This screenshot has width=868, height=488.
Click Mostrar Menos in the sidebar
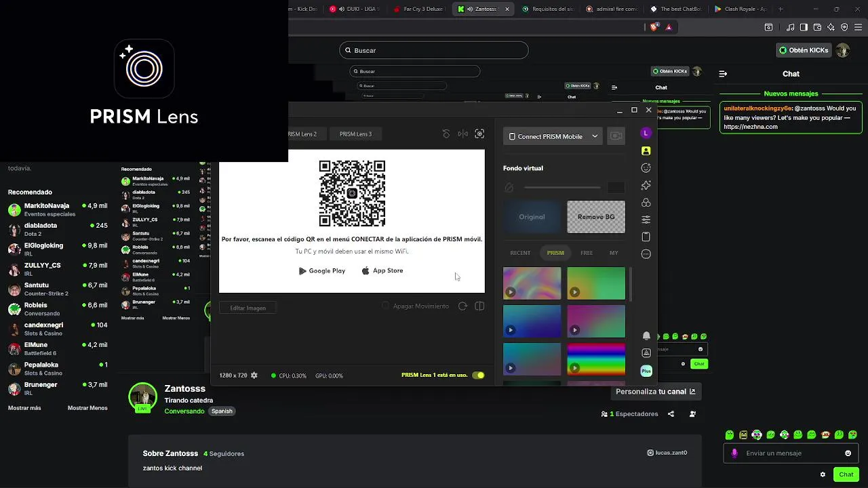(x=87, y=408)
